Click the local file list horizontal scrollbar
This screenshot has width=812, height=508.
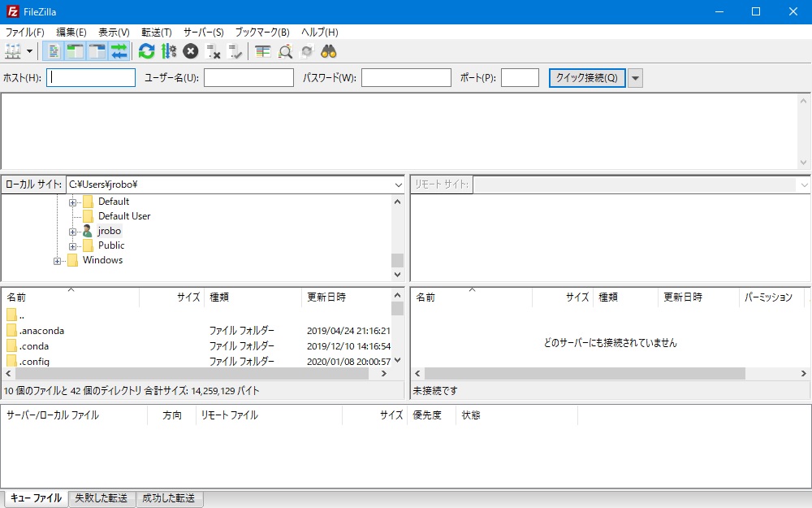click(x=192, y=373)
